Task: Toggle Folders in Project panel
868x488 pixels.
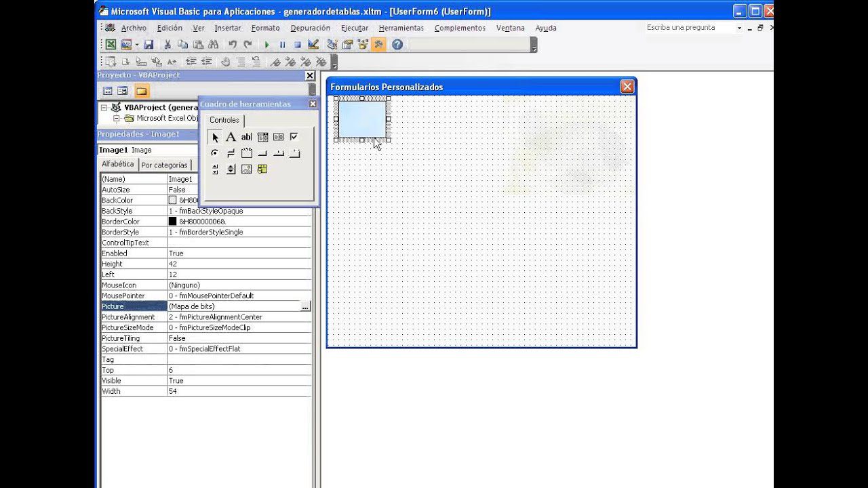Action: [x=141, y=91]
